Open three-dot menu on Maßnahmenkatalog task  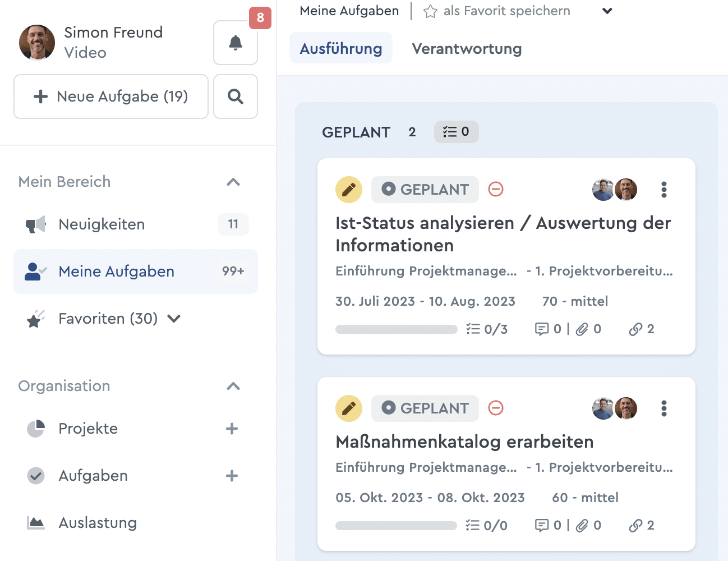pyautogui.click(x=664, y=408)
